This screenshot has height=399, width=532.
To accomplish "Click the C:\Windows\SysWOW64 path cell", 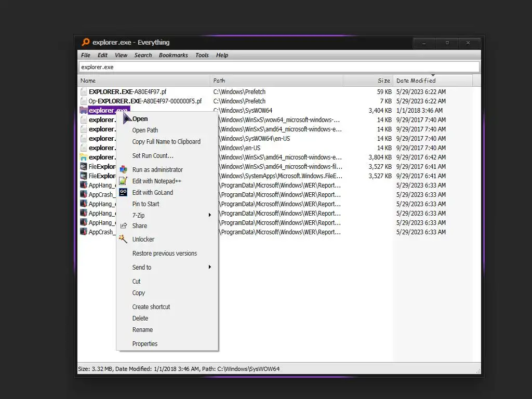I will coord(243,110).
